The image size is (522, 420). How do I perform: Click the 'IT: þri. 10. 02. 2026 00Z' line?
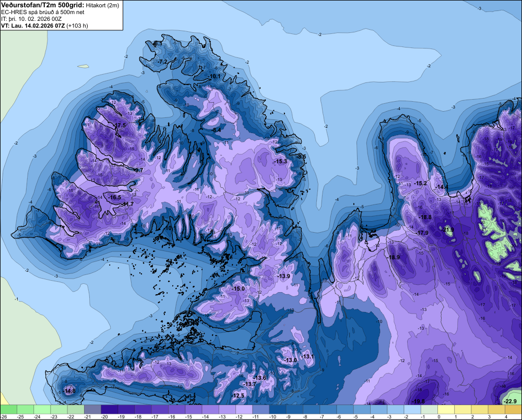pos(31,19)
